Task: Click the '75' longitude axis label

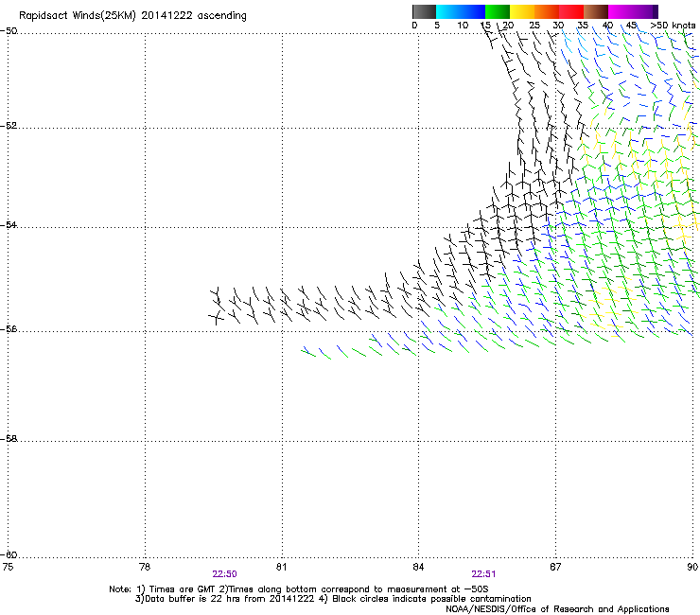Action: [x=8, y=567]
